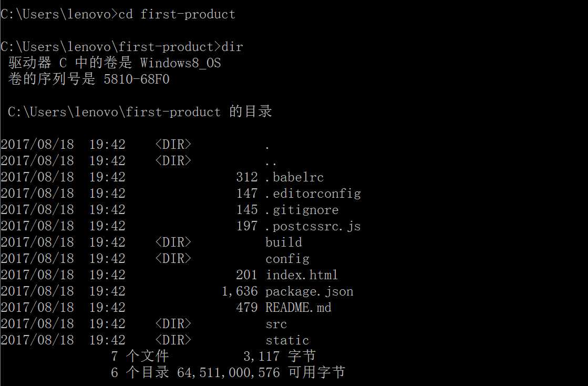The height and width of the screenshot is (386, 588).
Task: Click the .editorconfig file entry
Action: 313,194
